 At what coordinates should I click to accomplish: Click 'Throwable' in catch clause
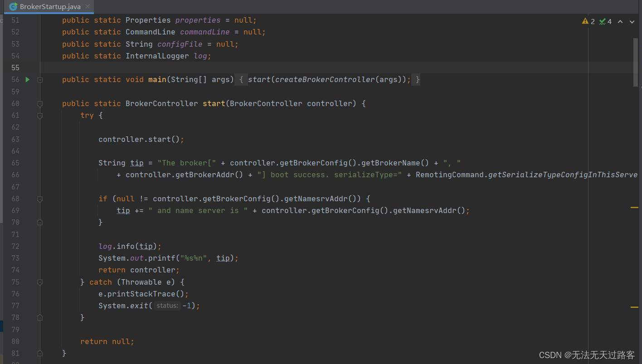[x=141, y=282]
